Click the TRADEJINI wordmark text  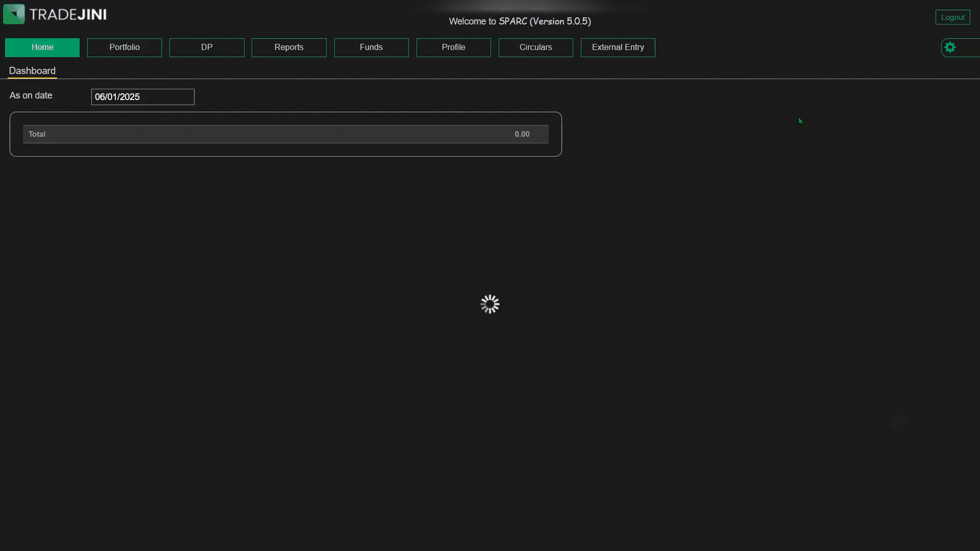tap(68, 15)
